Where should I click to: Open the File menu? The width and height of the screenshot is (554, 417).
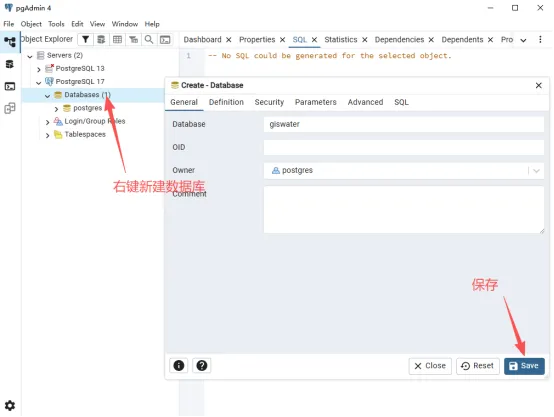coord(9,24)
